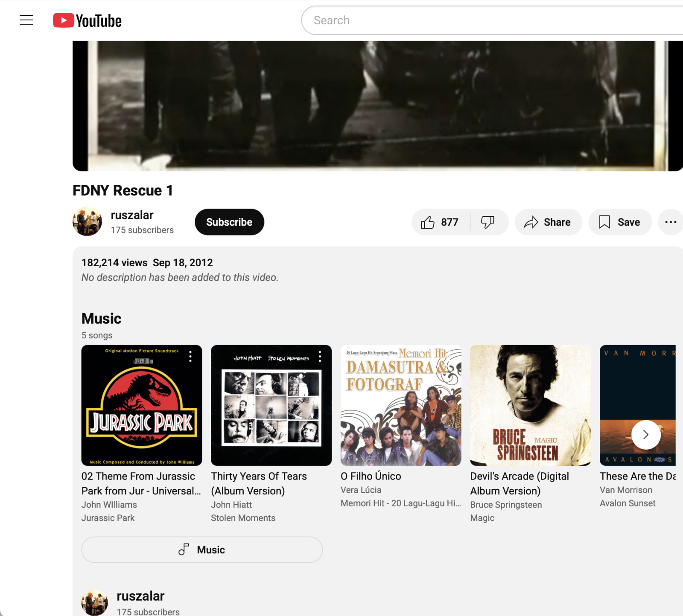Save the video to a playlist
Image resolution: width=683 pixels, height=616 pixels.
click(x=620, y=222)
